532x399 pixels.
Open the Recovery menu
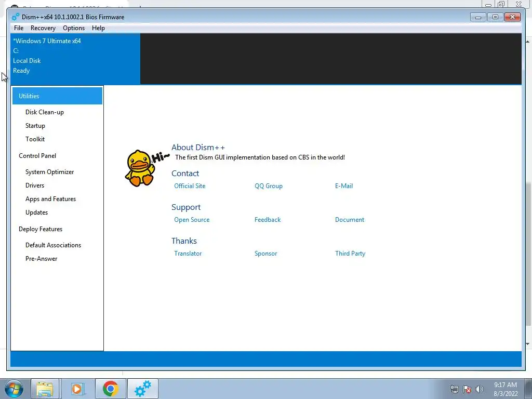coord(43,28)
